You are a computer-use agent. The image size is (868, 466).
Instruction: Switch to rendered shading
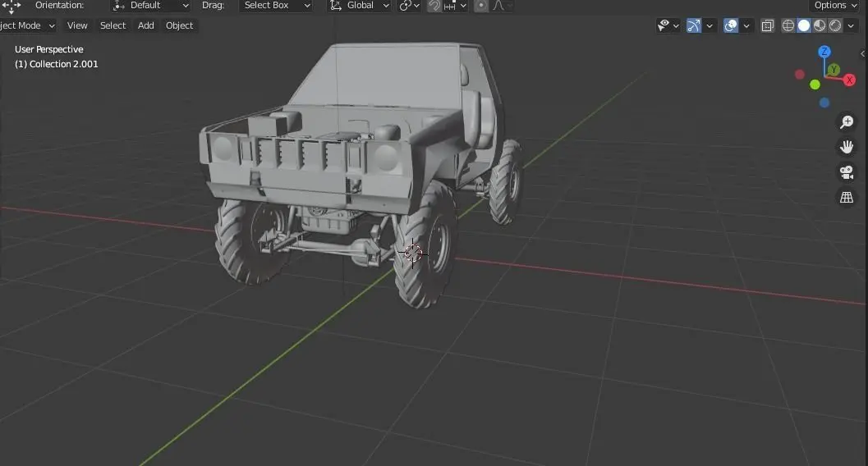coord(835,25)
